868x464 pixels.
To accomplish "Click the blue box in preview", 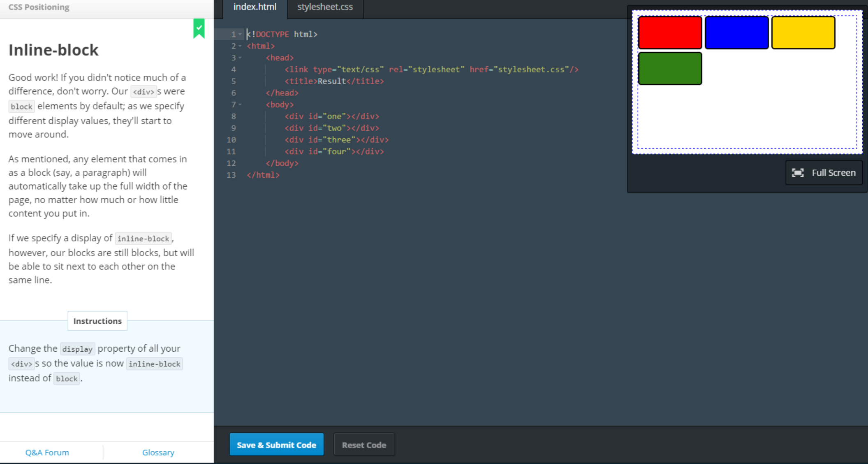I will [x=736, y=33].
